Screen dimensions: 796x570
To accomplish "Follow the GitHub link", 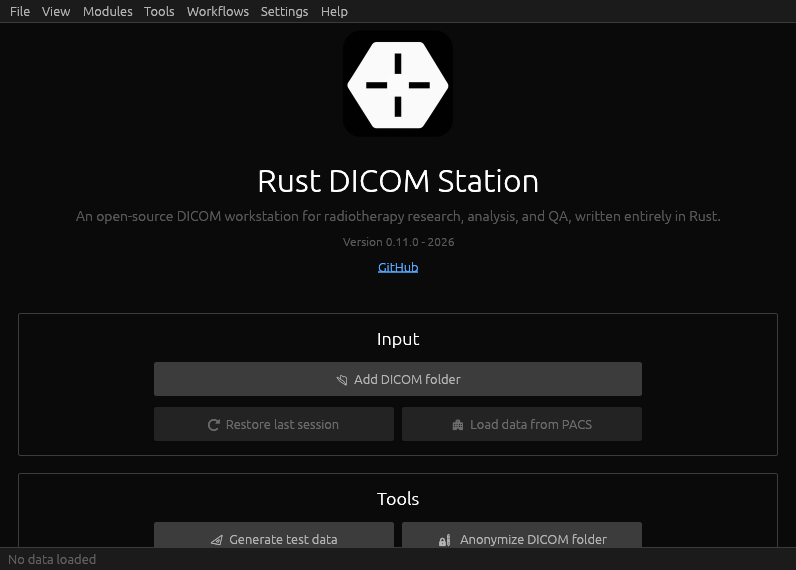I will pos(398,267).
